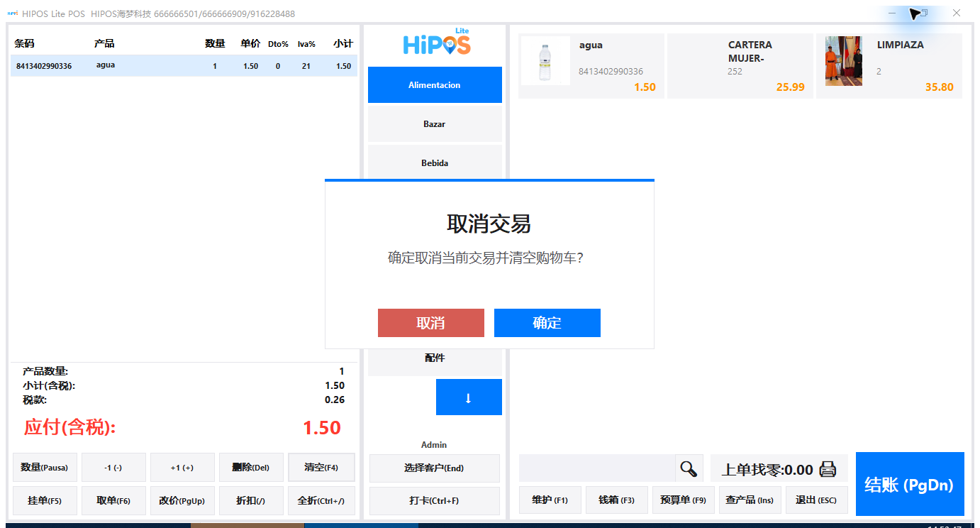Click the 小计 column header
The height and width of the screenshot is (528, 980).
(343, 43)
